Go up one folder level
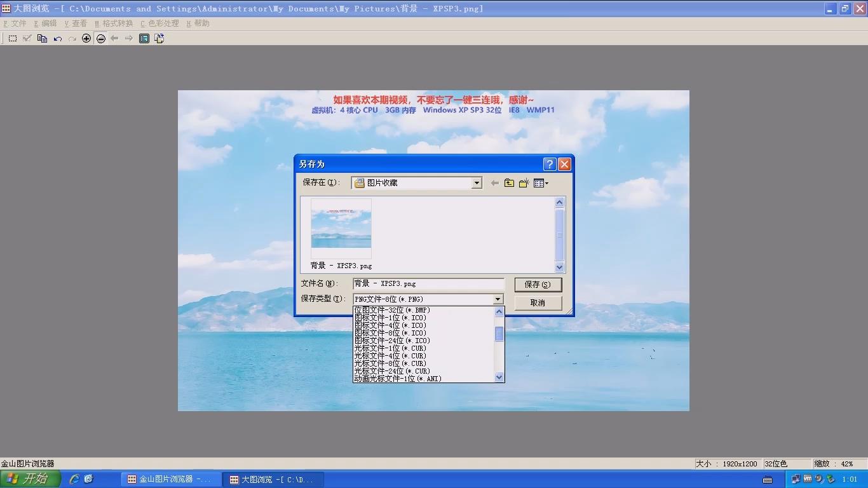868x488 pixels. click(x=510, y=183)
